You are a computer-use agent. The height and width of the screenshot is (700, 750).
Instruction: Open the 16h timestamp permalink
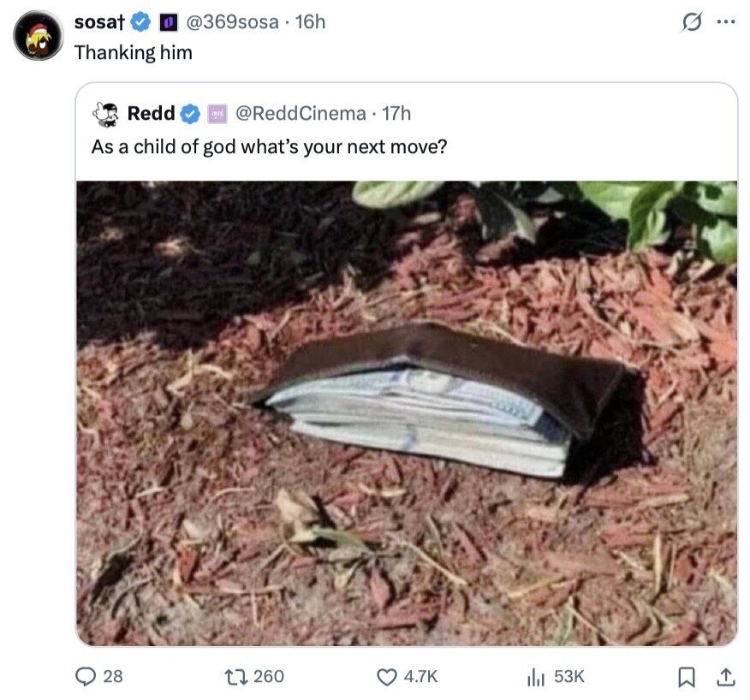coord(310,22)
